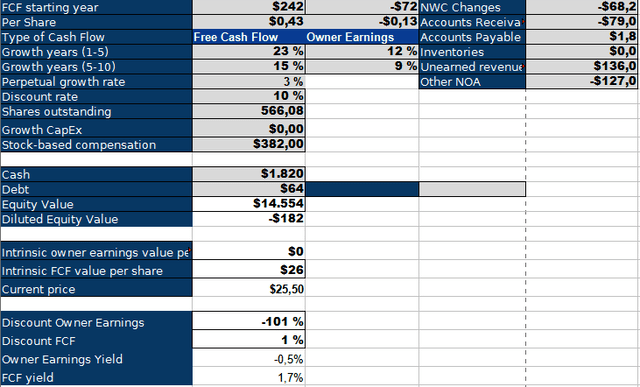Click the Per Share label cell
The height and width of the screenshot is (387, 640).
(x=96, y=22)
